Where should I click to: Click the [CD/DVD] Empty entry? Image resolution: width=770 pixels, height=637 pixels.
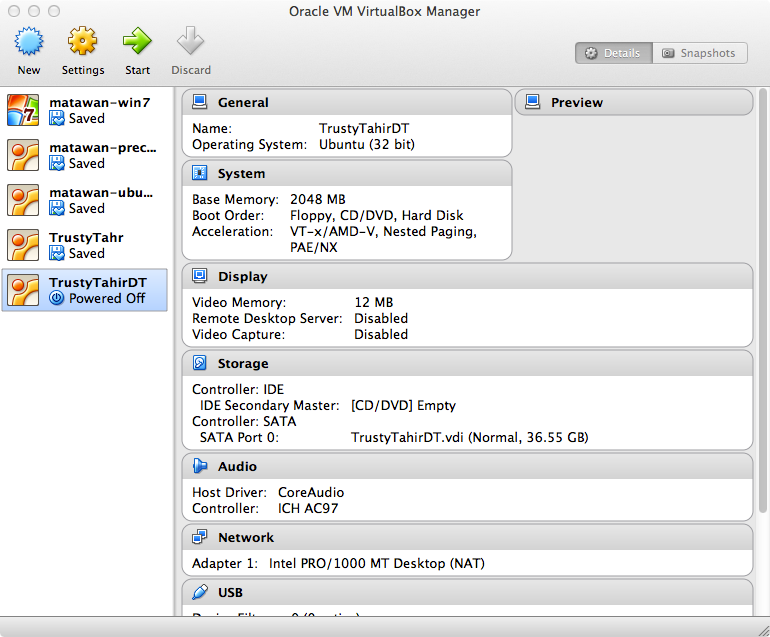click(403, 406)
